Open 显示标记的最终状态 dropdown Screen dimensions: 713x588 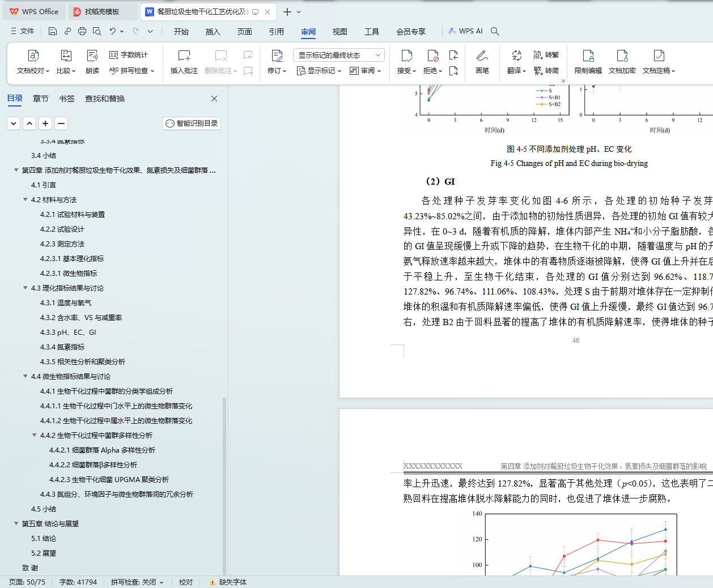pyautogui.click(x=339, y=55)
